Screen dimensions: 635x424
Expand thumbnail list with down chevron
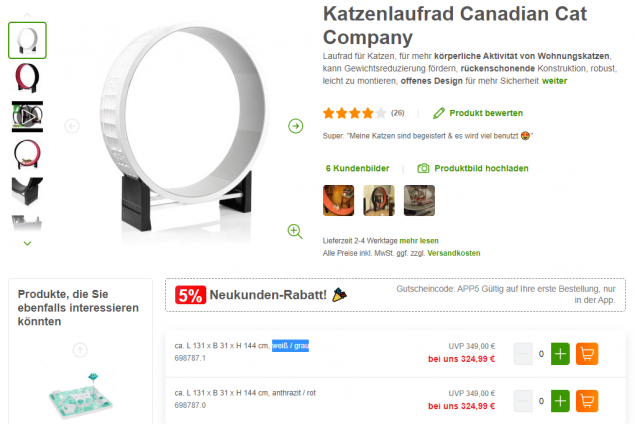point(27,243)
